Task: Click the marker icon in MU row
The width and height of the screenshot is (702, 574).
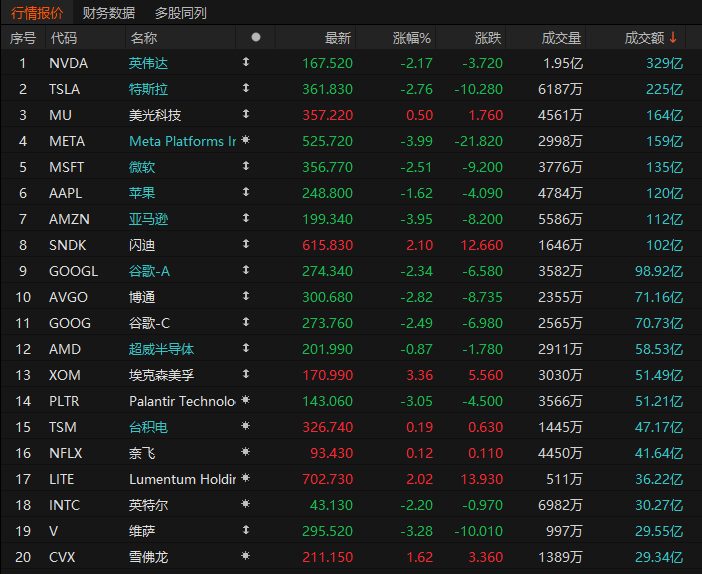Action: click(x=246, y=114)
